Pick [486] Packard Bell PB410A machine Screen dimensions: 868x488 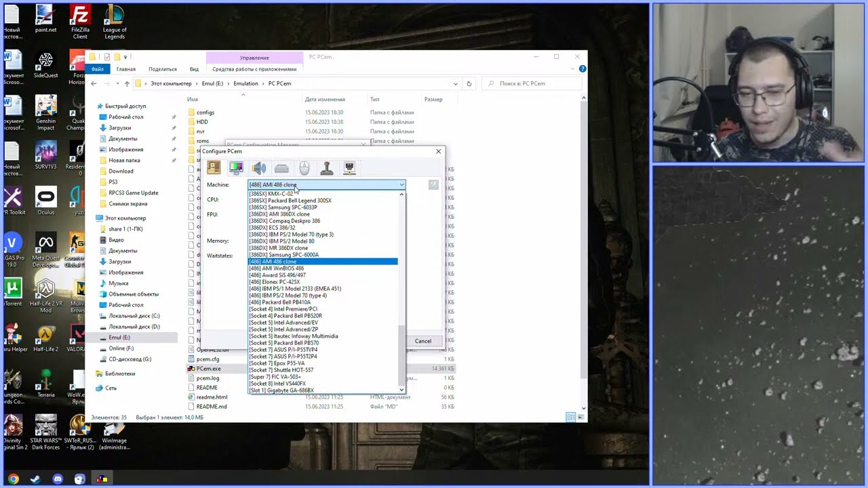[x=280, y=302]
